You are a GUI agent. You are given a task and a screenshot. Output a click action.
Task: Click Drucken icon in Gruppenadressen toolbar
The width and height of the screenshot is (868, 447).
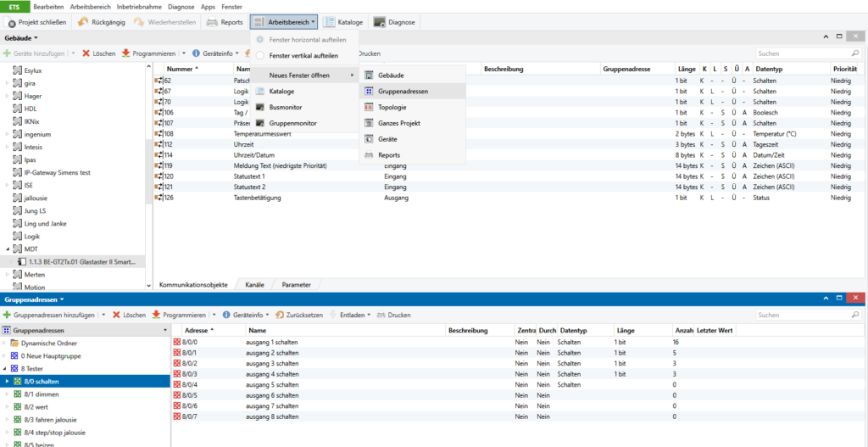coord(379,315)
